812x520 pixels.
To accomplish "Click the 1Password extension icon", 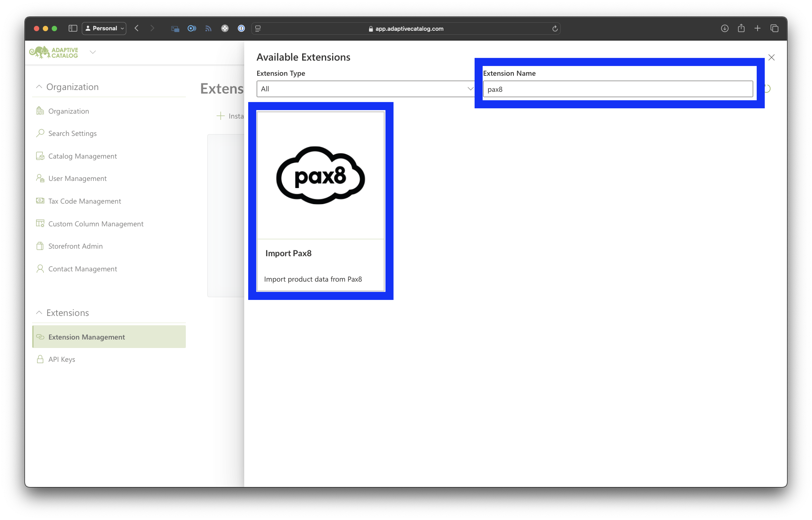I will pos(241,29).
